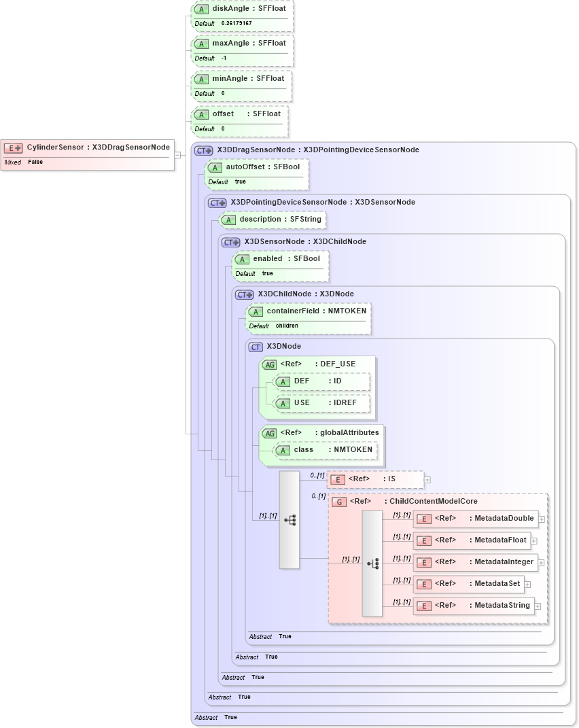This screenshot has width=579, height=728.
Task: Click the sequence compositor in X3DNode
Action: pyautogui.click(x=289, y=520)
